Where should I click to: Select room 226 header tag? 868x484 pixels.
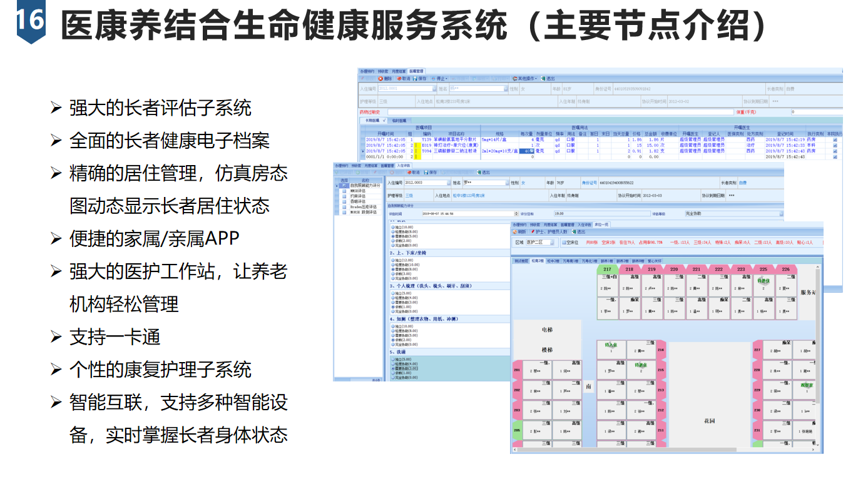[786, 269]
